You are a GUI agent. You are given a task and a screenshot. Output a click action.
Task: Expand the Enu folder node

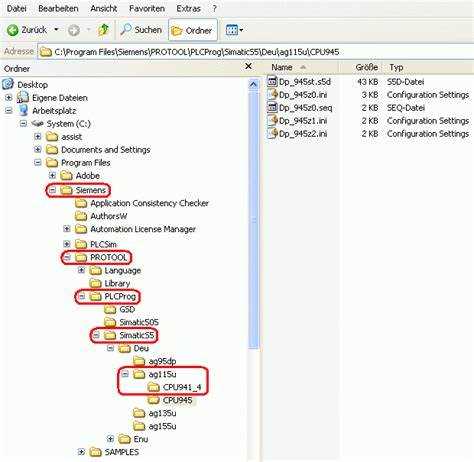(x=110, y=439)
